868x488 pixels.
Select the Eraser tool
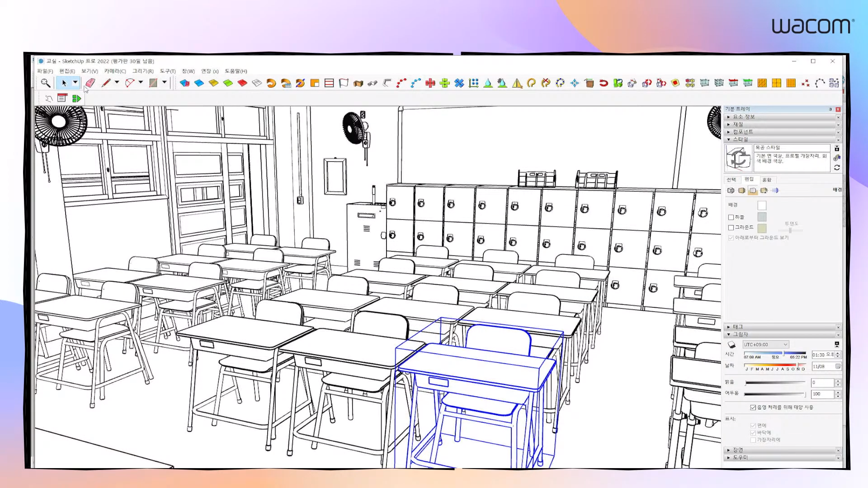pos(90,83)
